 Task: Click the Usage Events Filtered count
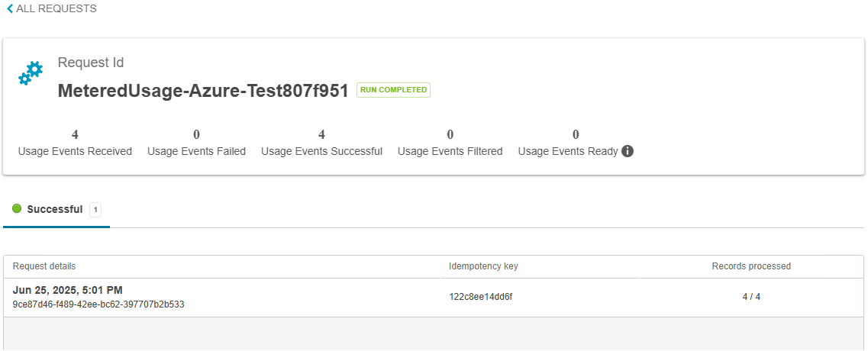[x=450, y=134]
